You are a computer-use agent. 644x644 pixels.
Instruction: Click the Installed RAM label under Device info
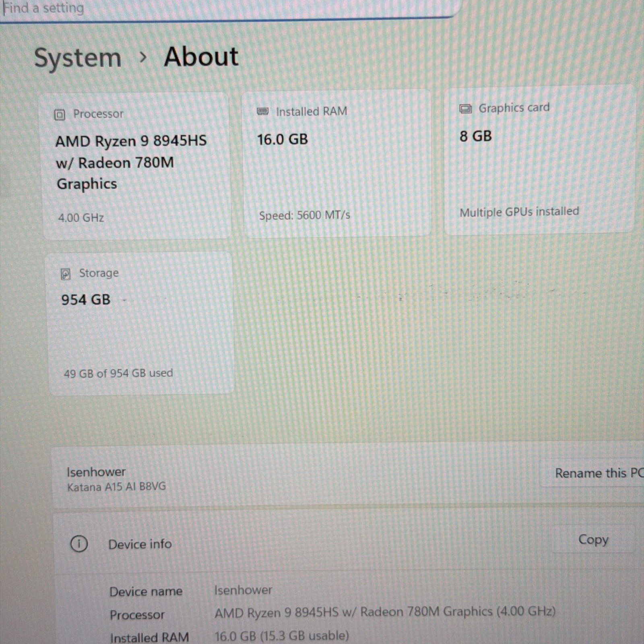[149, 638]
